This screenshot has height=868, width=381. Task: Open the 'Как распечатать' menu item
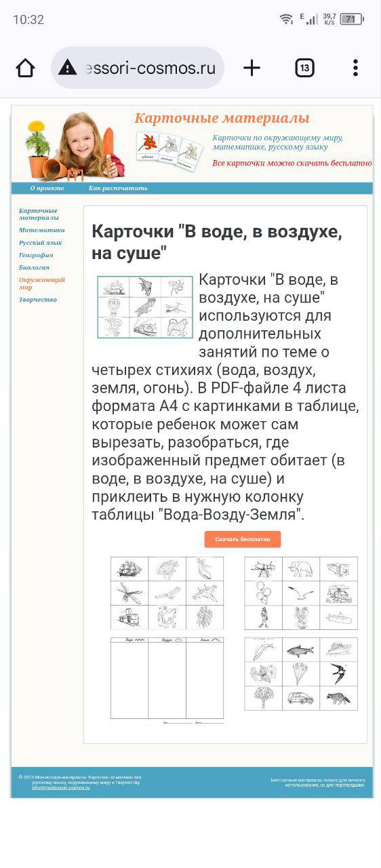click(x=118, y=188)
